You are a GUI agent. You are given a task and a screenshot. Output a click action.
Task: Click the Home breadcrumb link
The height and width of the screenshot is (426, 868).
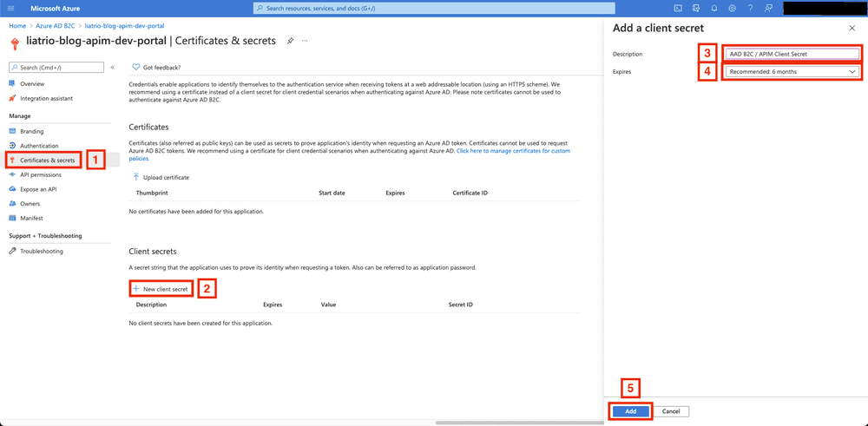click(x=17, y=25)
